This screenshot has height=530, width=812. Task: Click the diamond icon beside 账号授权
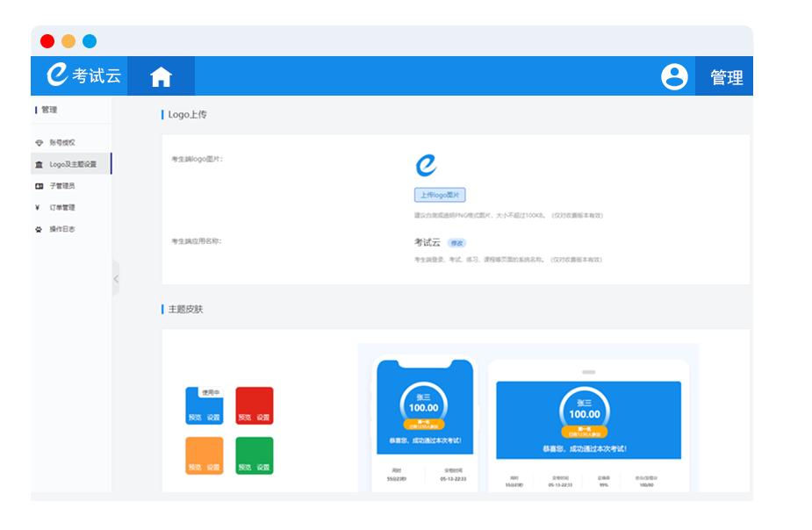[x=39, y=143]
